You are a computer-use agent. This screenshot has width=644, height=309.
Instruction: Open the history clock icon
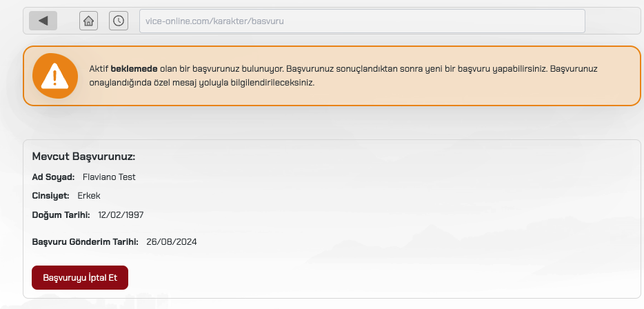[x=119, y=21]
